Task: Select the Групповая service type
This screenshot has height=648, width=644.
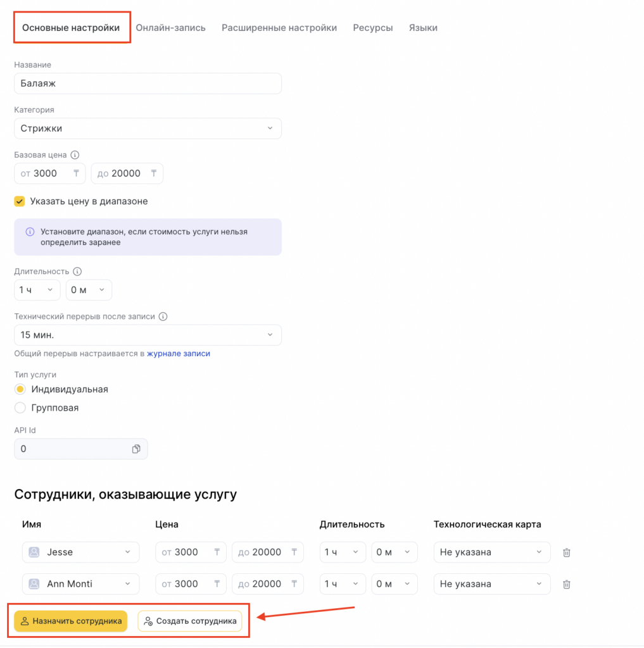Action: [x=20, y=408]
